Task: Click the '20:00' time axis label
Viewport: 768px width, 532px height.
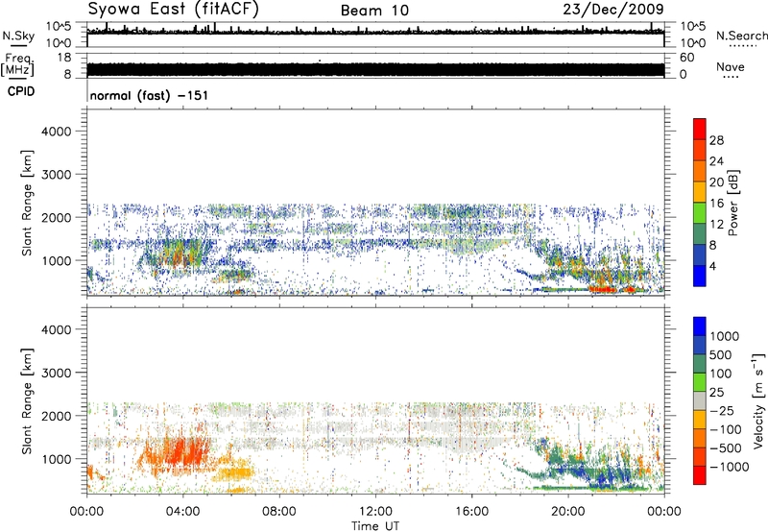Action: [567, 512]
